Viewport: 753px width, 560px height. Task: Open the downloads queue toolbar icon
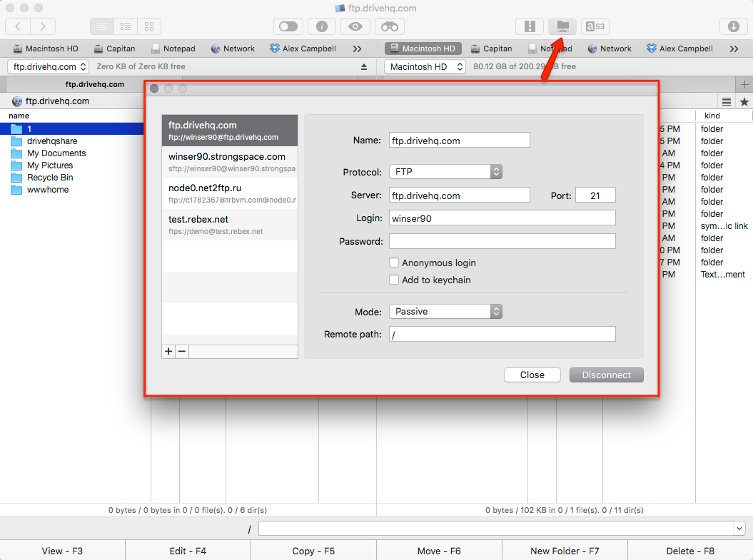[733, 26]
